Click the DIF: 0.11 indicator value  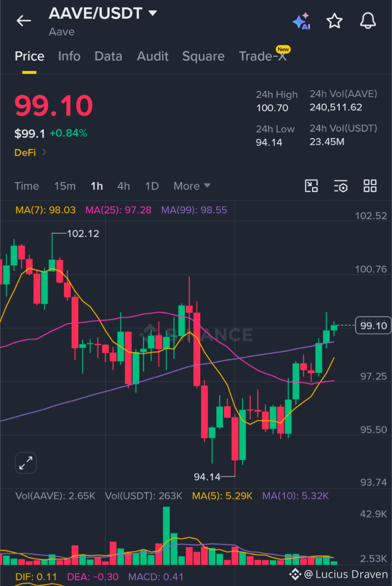click(36, 577)
